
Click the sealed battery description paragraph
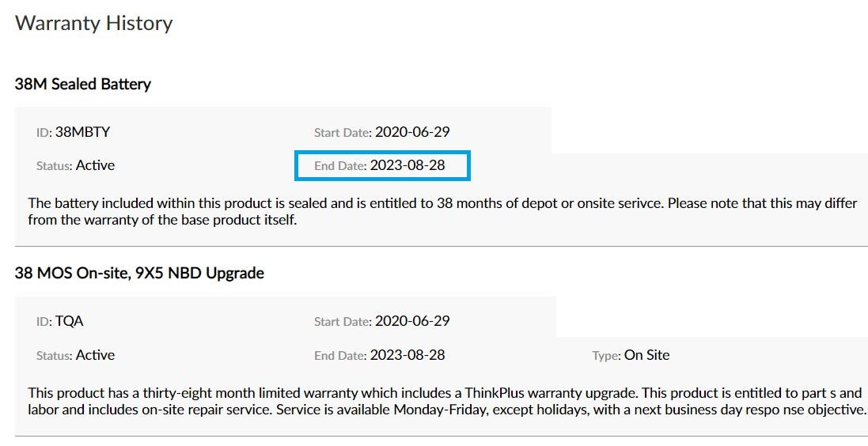pyautogui.click(x=442, y=211)
